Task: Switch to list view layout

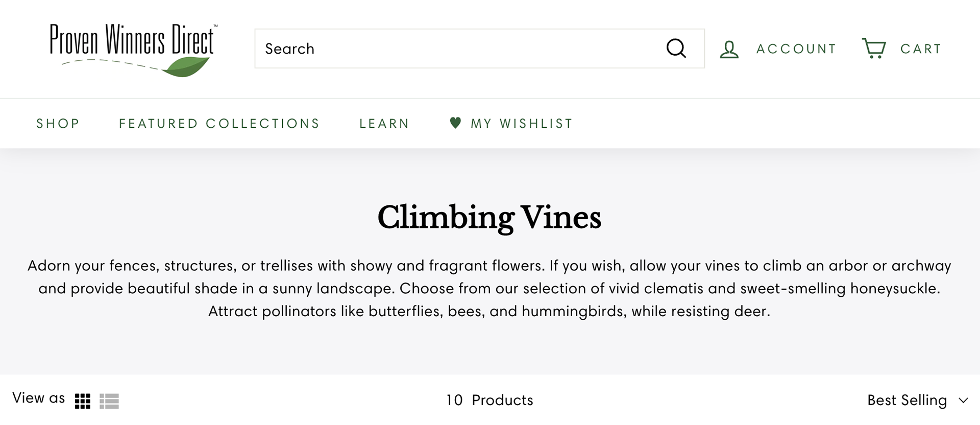Action: (x=109, y=401)
